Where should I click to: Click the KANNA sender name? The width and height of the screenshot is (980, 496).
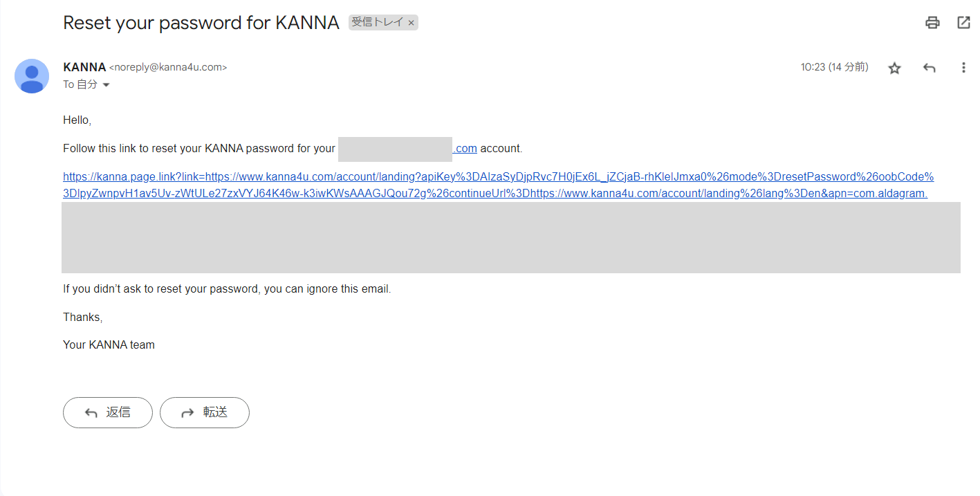point(84,66)
